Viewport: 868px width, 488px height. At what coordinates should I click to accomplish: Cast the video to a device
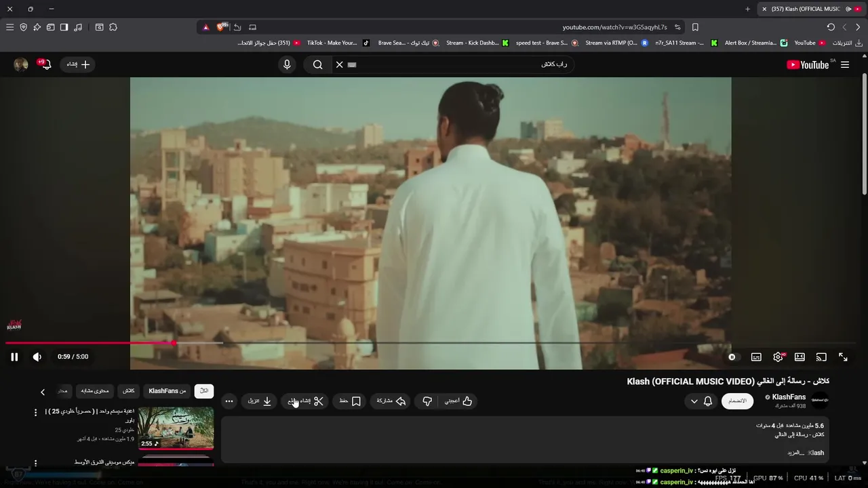click(x=821, y=357)
